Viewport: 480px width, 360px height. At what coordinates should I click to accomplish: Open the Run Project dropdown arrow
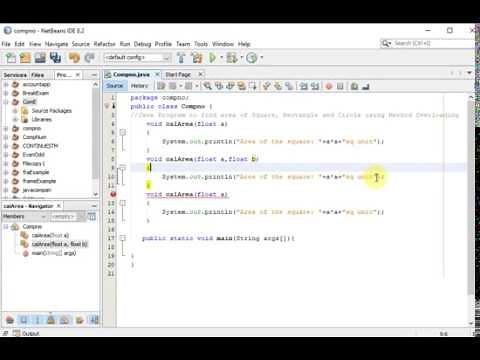coord(221,58)
